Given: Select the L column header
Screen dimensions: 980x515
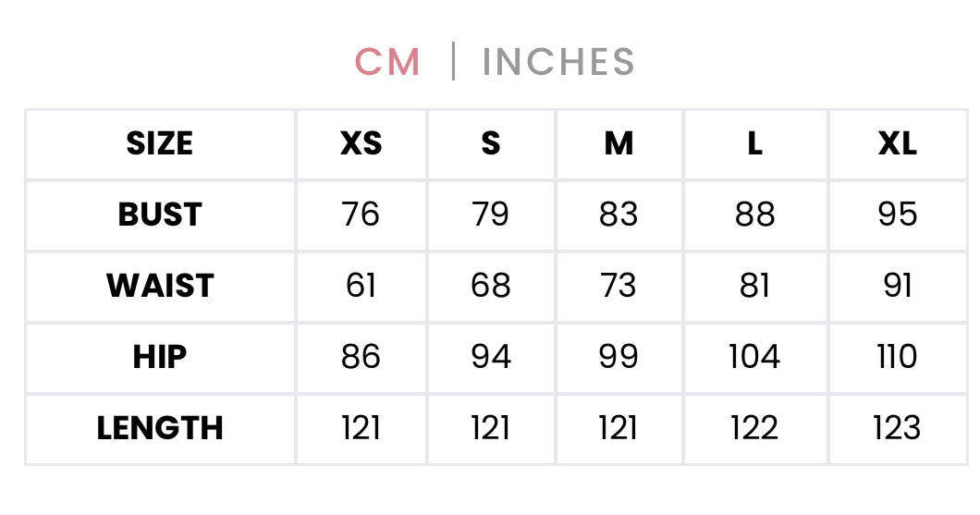Looking at the screenshot, I should 755,144.
